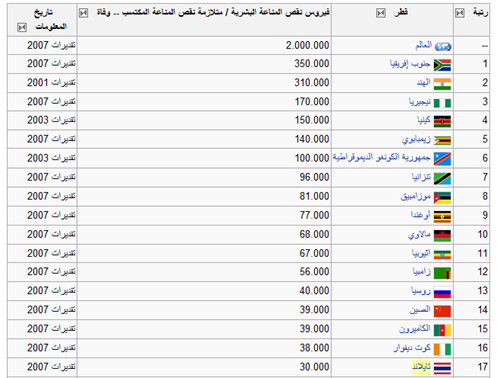Sort by the HIV/AIDS deaths column icon

84,13
